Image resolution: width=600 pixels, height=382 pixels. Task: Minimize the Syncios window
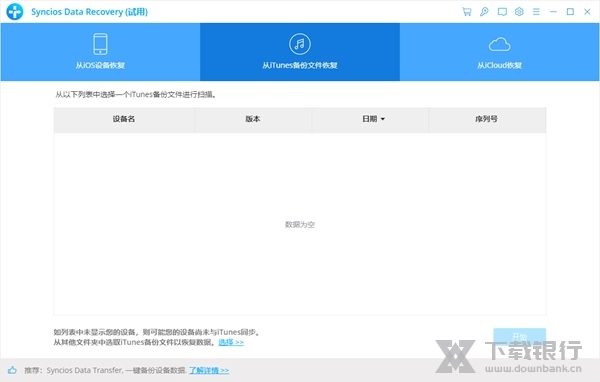(x=553, y=12)
